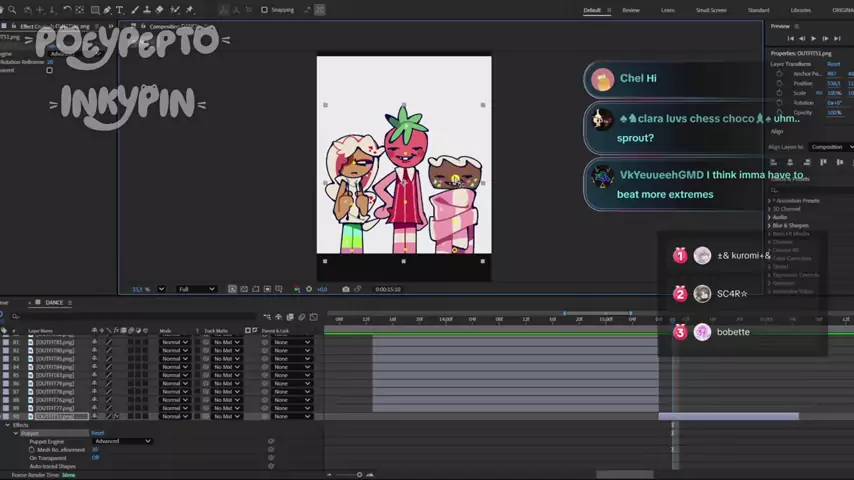The image size is (854, 480).
Task: Open the Puppet Engine Advanced dropdown
Action: point(123,441)
